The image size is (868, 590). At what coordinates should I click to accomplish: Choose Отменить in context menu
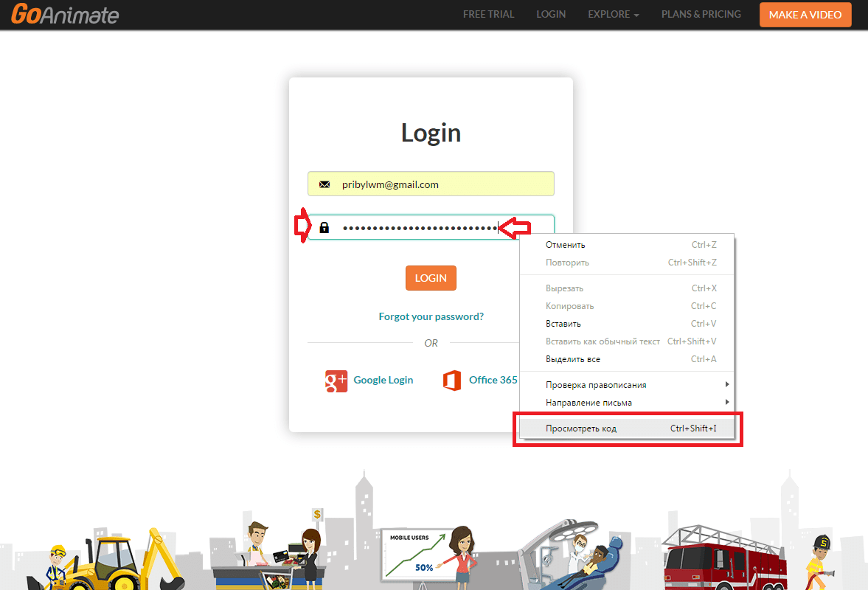click(627, 245)
